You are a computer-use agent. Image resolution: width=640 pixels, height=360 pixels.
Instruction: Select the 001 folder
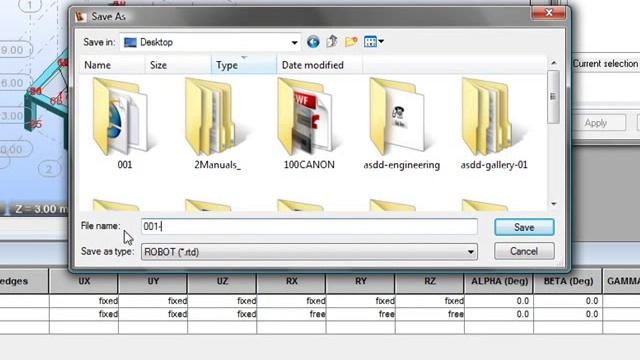pos(124,124)
